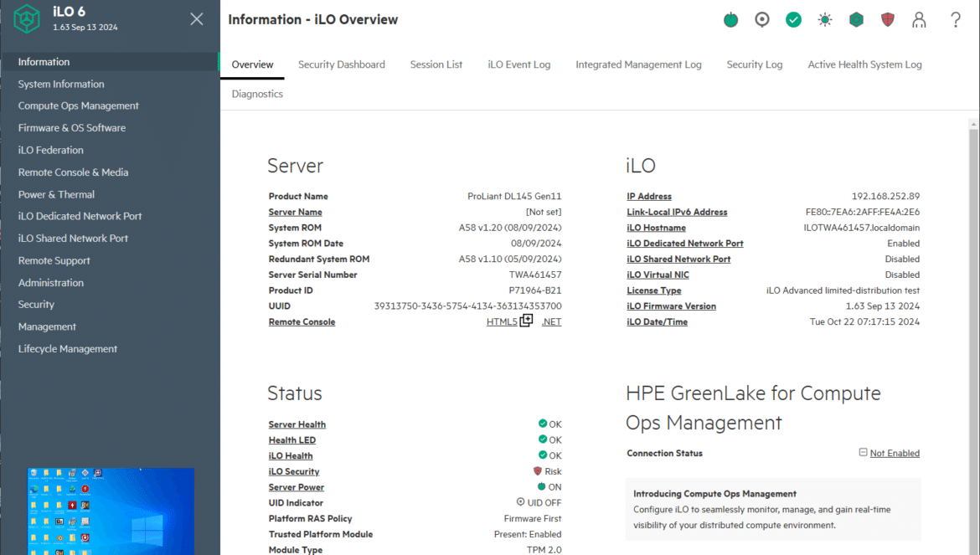Image resolution: width=980 pixels, height=555 pixels.
Task: Click the Remote Console link
Action: [x=302, y=321]
